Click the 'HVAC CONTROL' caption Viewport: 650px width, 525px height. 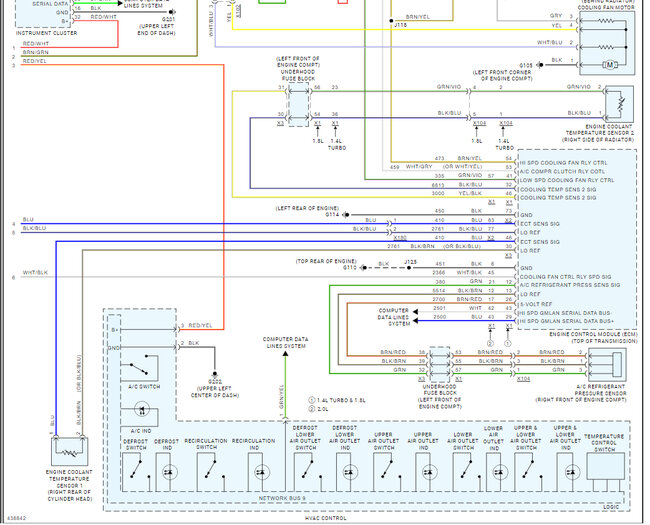325,518
